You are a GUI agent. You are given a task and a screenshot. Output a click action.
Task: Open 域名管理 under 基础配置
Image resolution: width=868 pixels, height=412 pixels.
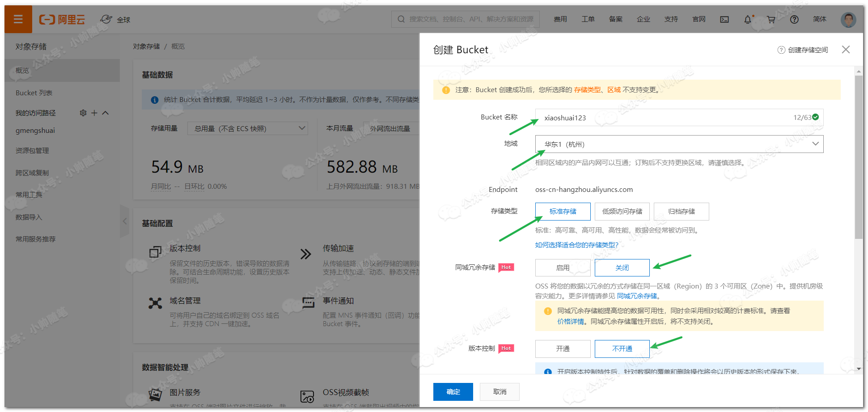(185, 301)
